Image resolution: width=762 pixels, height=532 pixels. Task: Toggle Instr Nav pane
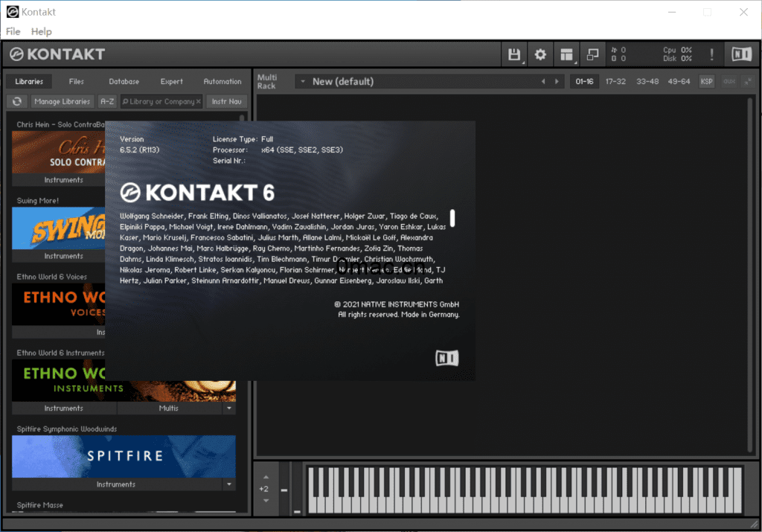coord(226,101)
